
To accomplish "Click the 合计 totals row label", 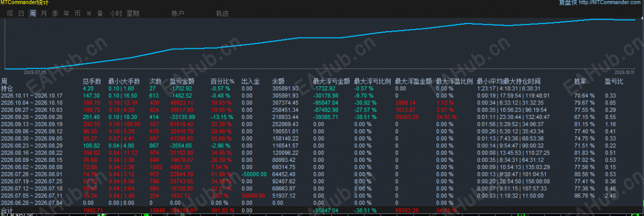I will [x=6, y=211].
